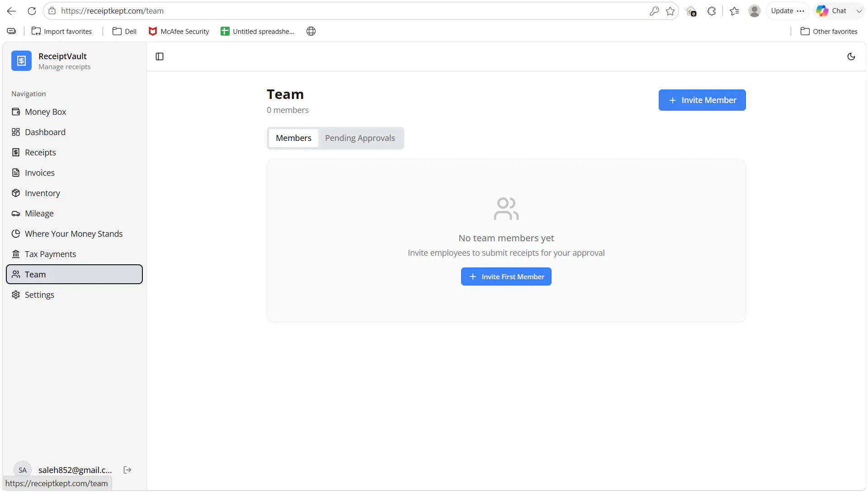Toggle the sidebar panel icon
Image resolution: width=868 pixels, height=492 pixels.
pos(160,56)
